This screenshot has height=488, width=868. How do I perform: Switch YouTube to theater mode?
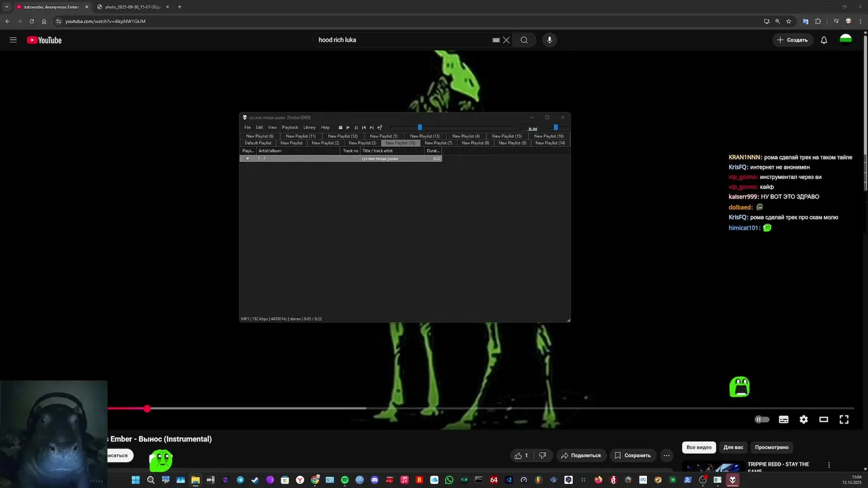pyautogui.click(x=824, y=420)
